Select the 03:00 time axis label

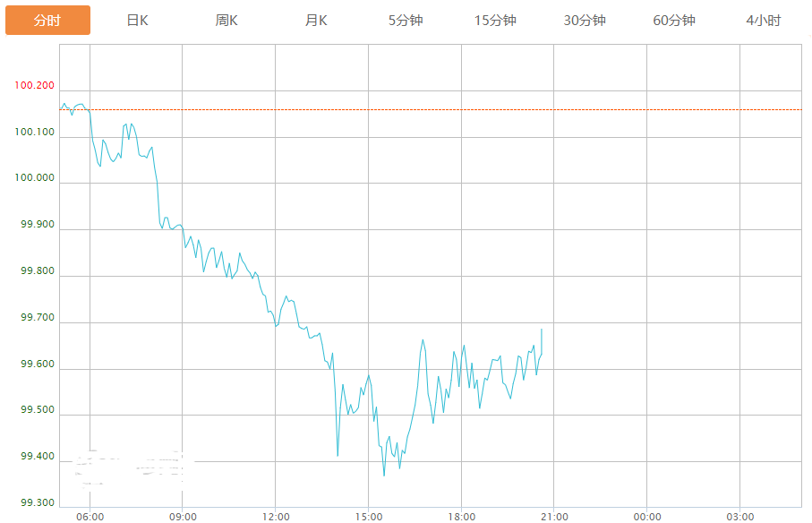point(739,517)
